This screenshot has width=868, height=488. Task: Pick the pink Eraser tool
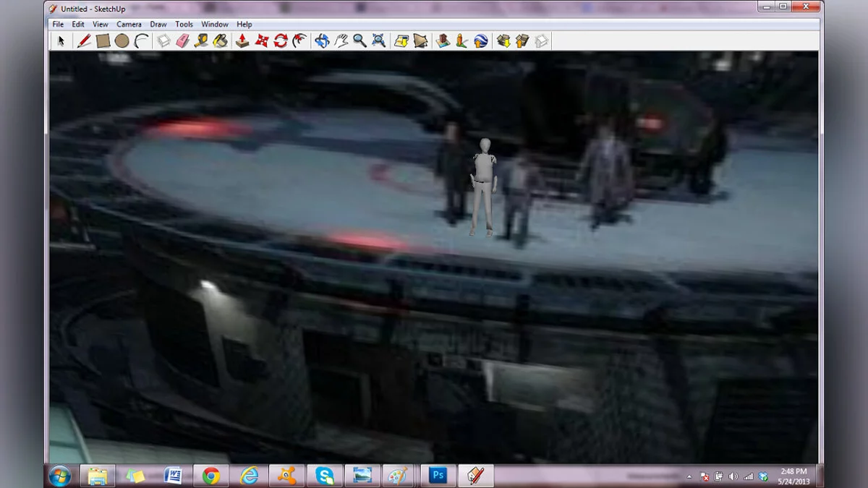pyautogui.click(x=183, y=41)
